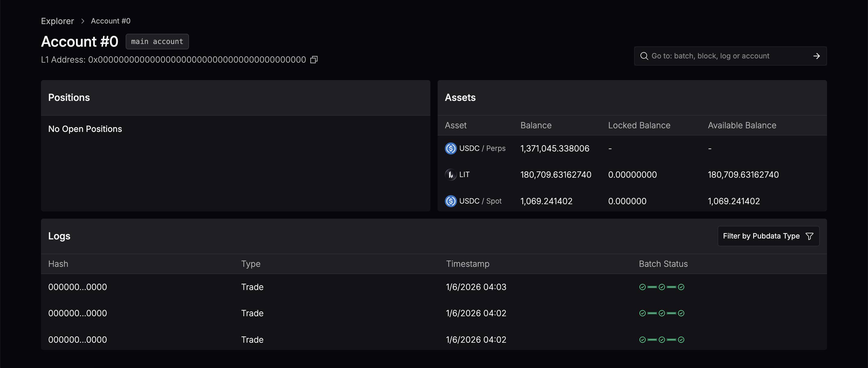
Task: Copy the L1 address with copy icon
Action: click(x=314, y=60)
